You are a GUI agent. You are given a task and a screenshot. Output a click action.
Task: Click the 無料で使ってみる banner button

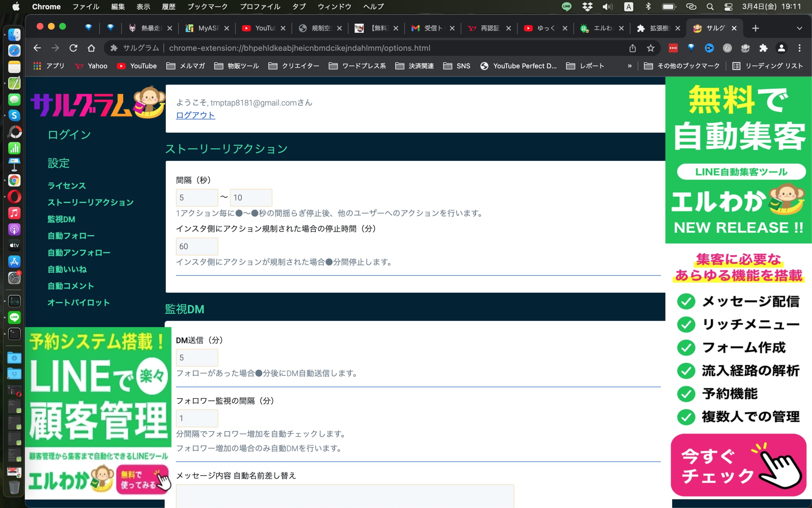(x=142, y=480)
